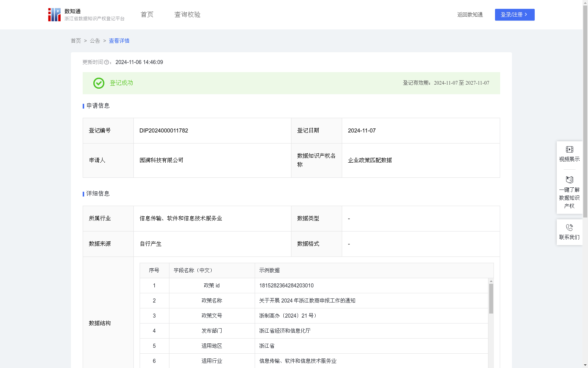The height and width of the screenshot is (368, 588).
Task: Click the 详细信息 section heading
Action: (x=98, y=194)
